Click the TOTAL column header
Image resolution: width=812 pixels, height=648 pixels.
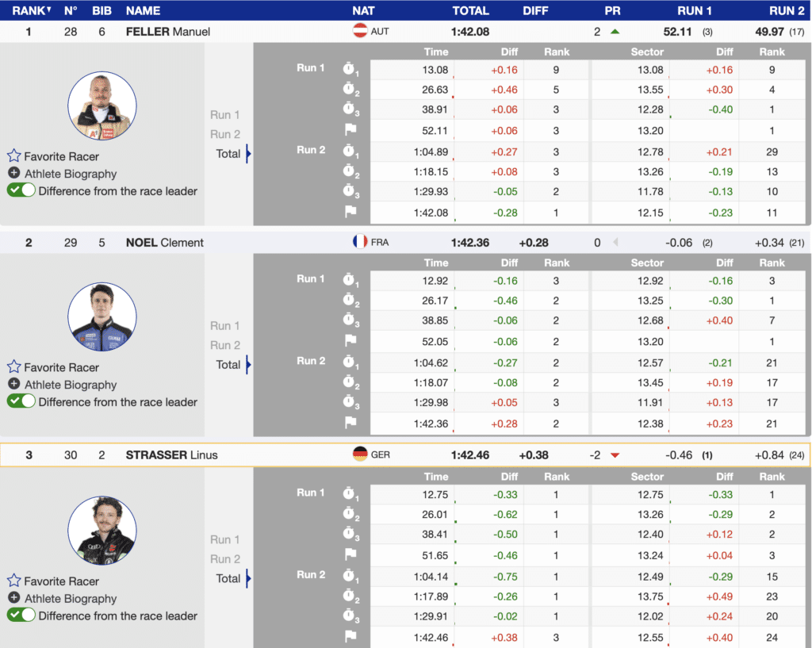pyautogui.click(x=470, y=10)
